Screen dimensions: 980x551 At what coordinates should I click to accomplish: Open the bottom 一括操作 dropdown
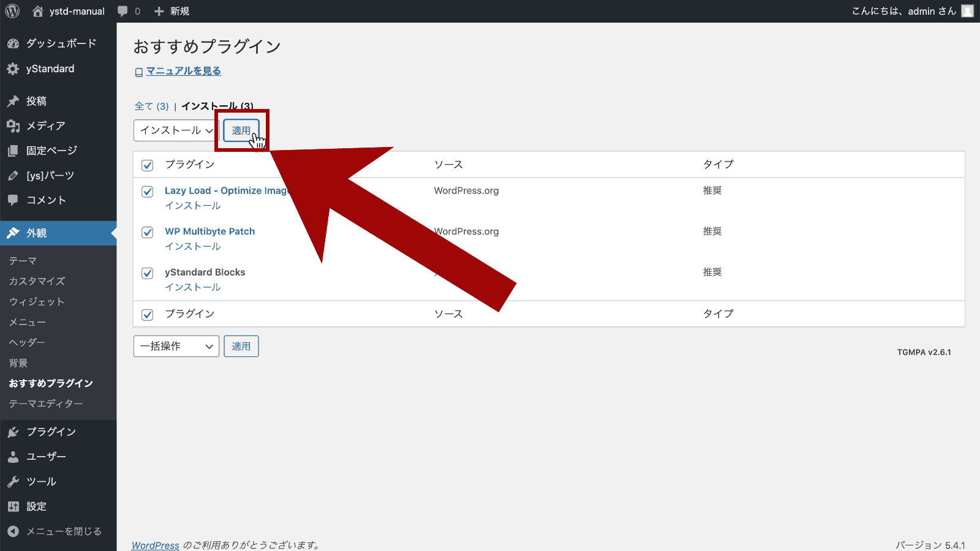pyautogui.click(x=176, y=346)
